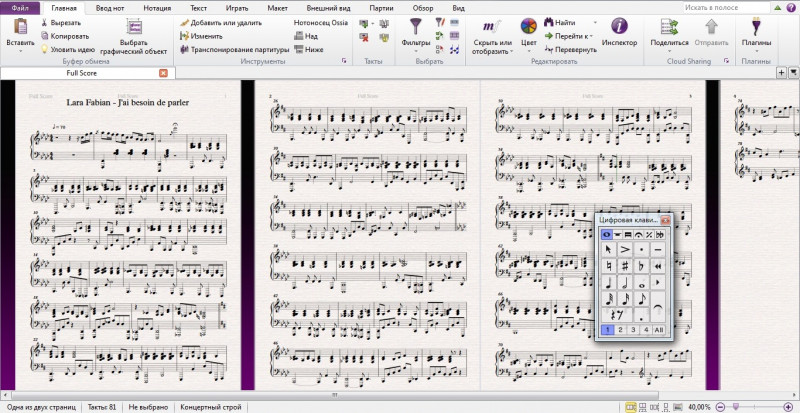Select the Уловить идею lightbulb icon
Image resolution: width=800 pixels, height=413 pixels.
tap(47, 48)
